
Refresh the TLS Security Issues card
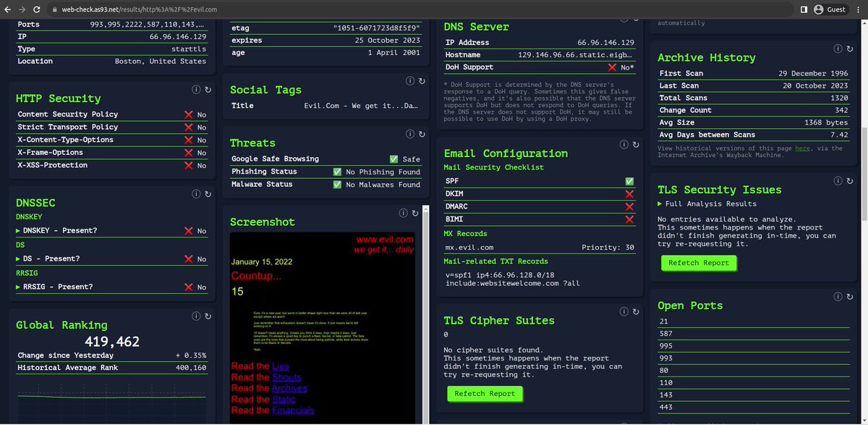851,180
